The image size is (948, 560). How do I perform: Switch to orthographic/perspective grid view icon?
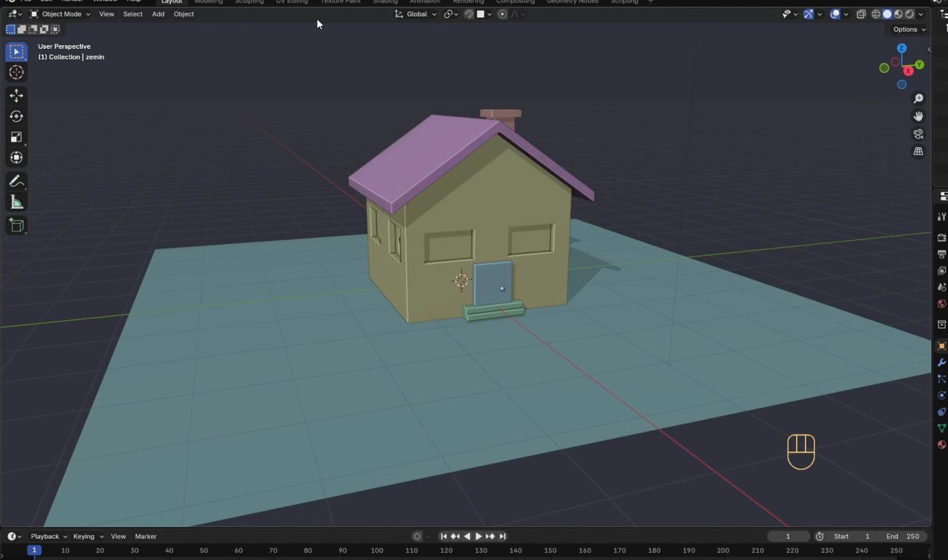coord(918,152)
